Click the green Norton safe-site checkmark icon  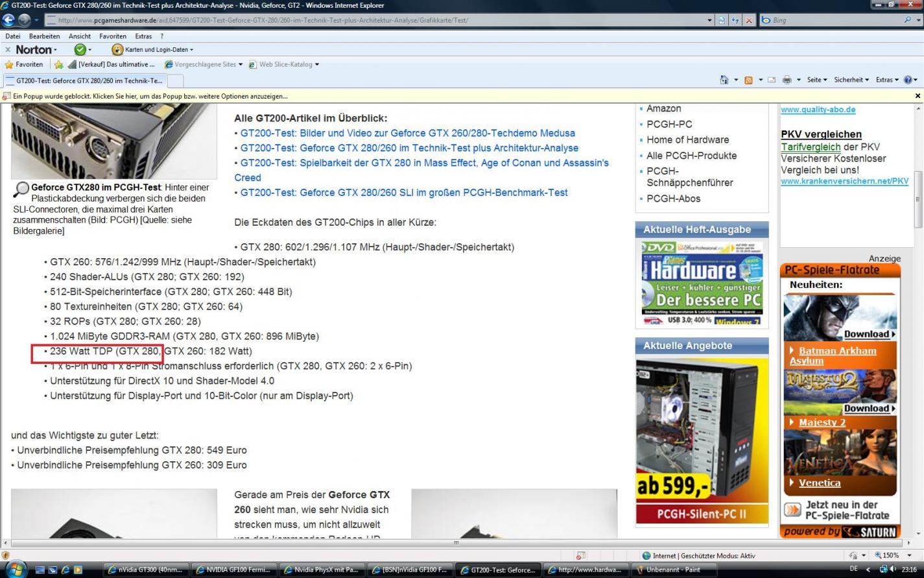pos(80,49)
